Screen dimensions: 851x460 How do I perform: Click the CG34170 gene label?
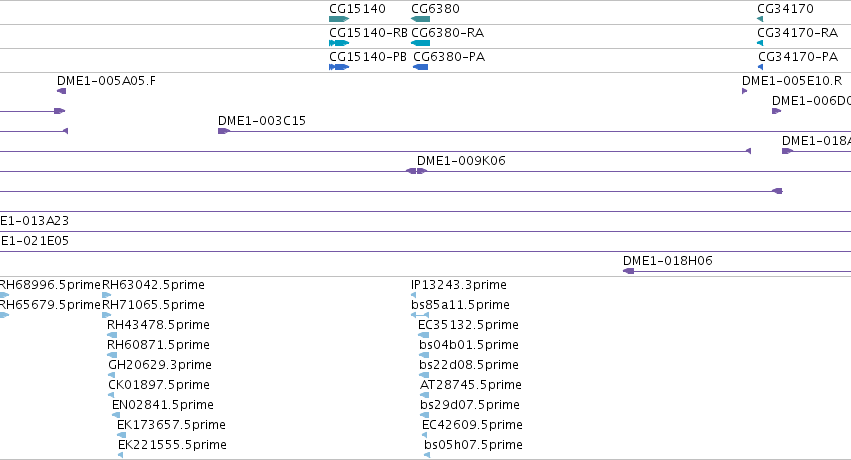pos(785,9)
